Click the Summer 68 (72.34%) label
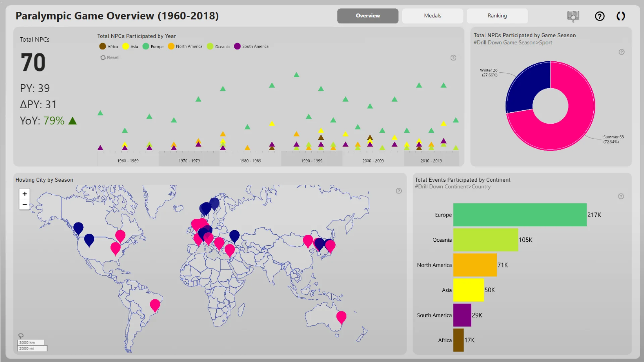 pyautogui.click(x=613, y=139)
